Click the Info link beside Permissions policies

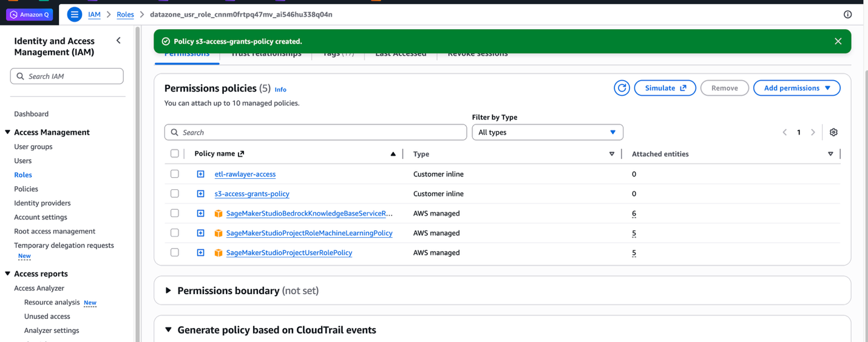[280, 89]
